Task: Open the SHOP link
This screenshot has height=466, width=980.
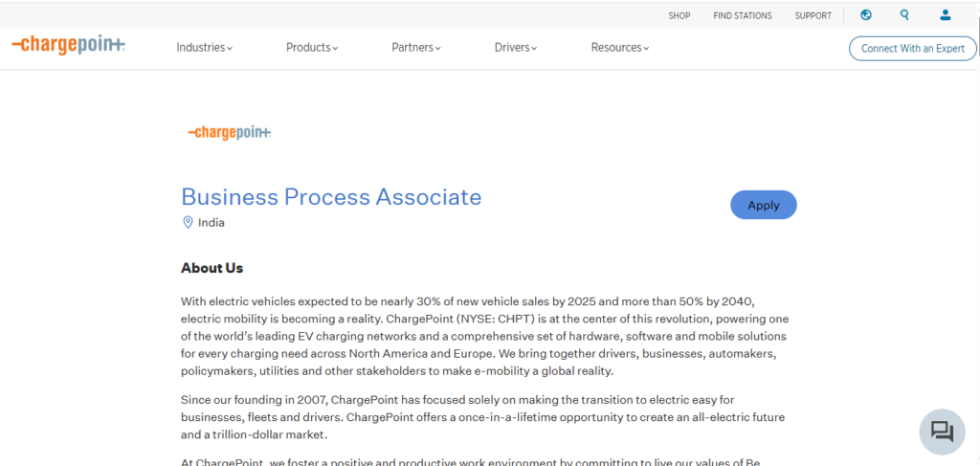Action: pos(679,16)
